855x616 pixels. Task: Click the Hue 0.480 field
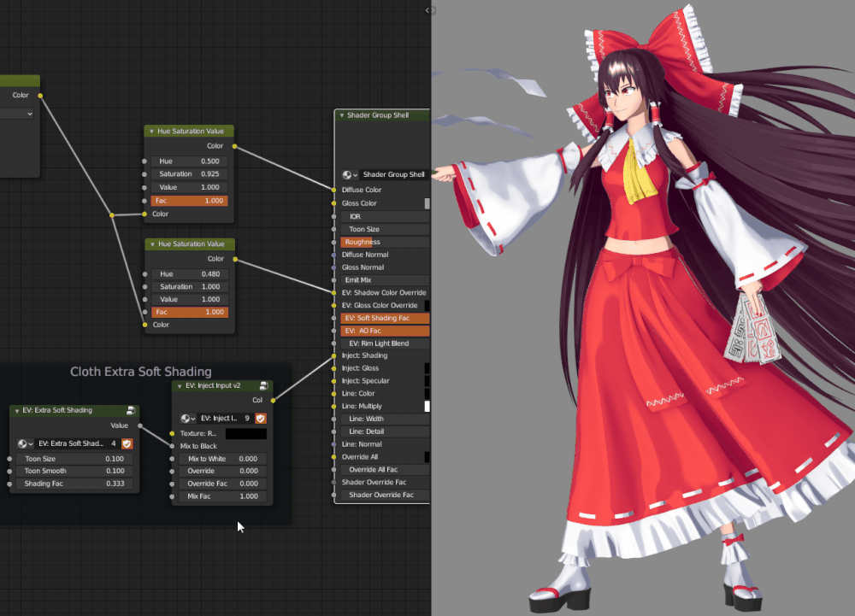point(190,274)
